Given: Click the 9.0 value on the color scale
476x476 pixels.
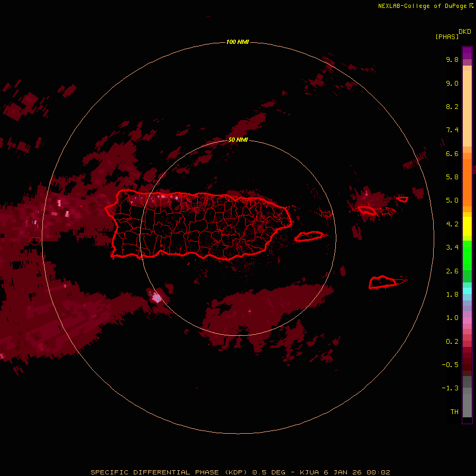Looking at the screenshot, I should click(x=452, y=83).
